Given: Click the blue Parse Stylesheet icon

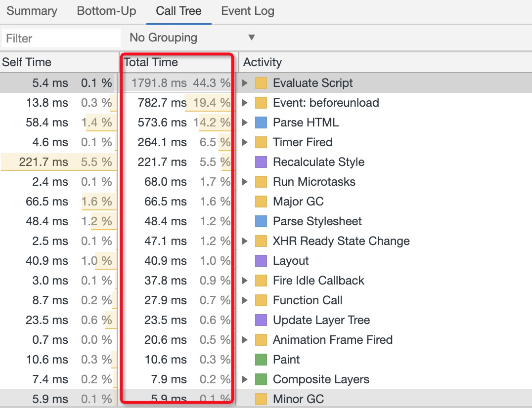Looking at the screenshot, I should point(261,221).
